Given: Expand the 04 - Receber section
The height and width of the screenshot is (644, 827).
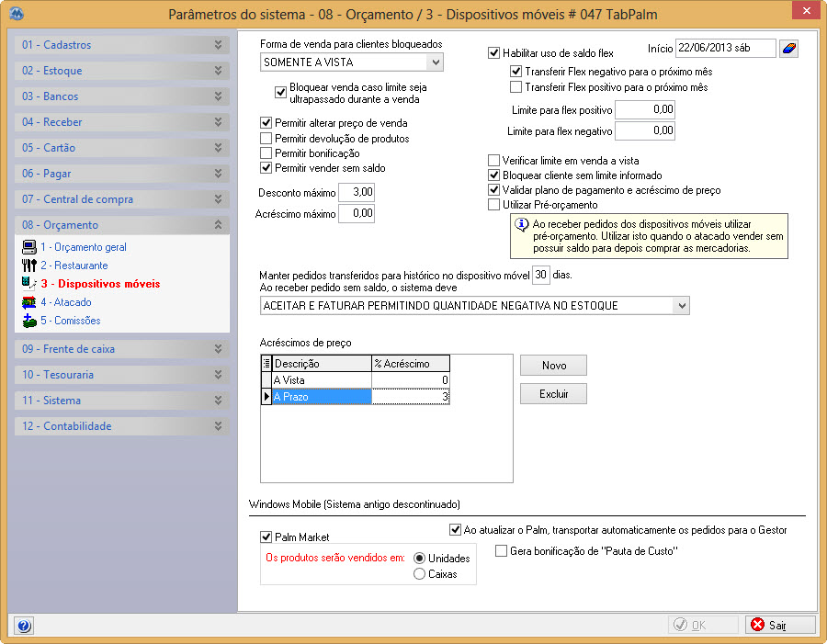Looking at the screenshot, I should point(122,122).
